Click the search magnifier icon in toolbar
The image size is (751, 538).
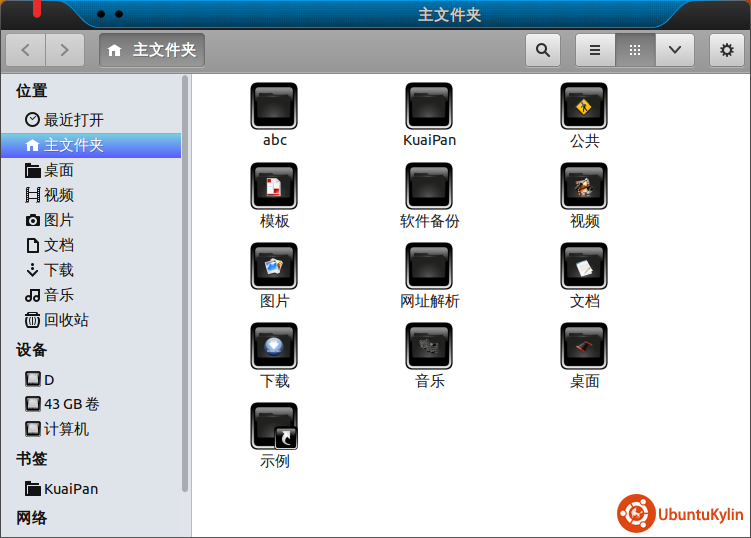542,50
